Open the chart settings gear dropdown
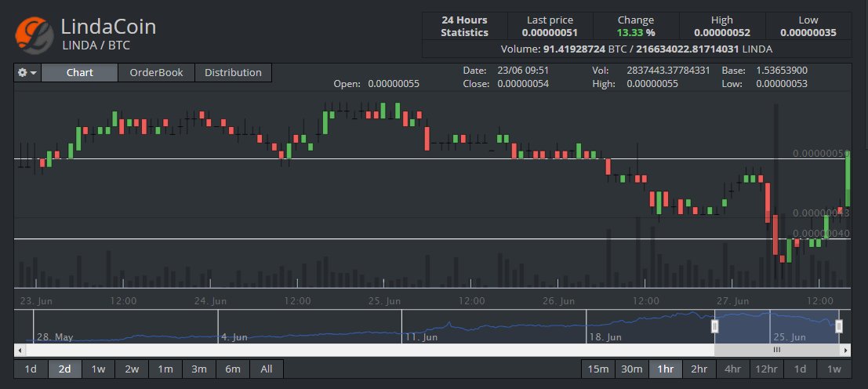The width and height of the screenshot is (868, 389). click(27, 72)
